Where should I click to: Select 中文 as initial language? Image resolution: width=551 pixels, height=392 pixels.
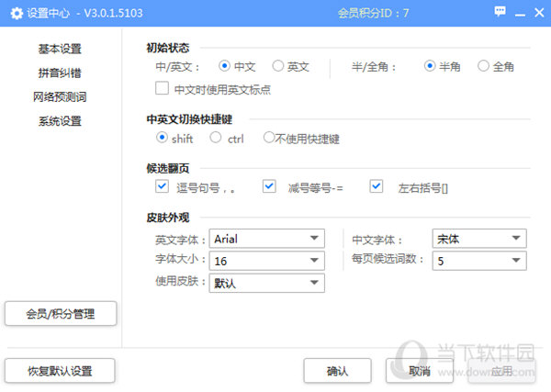(x=224, y=66)
